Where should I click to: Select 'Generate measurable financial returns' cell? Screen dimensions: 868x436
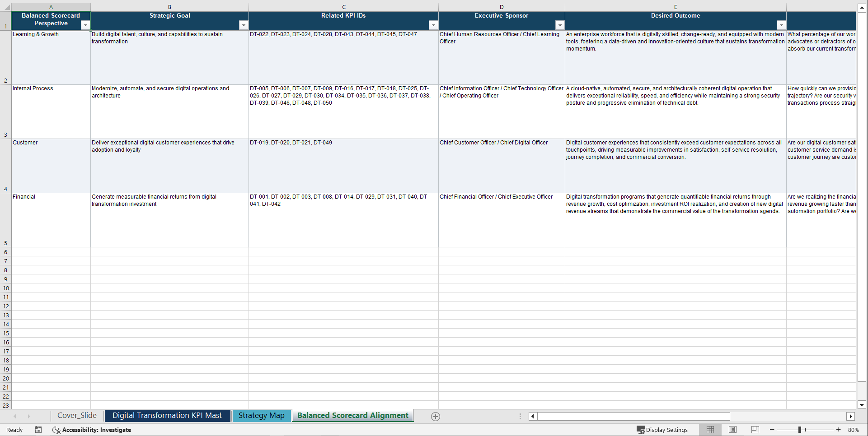click(169, 220)
